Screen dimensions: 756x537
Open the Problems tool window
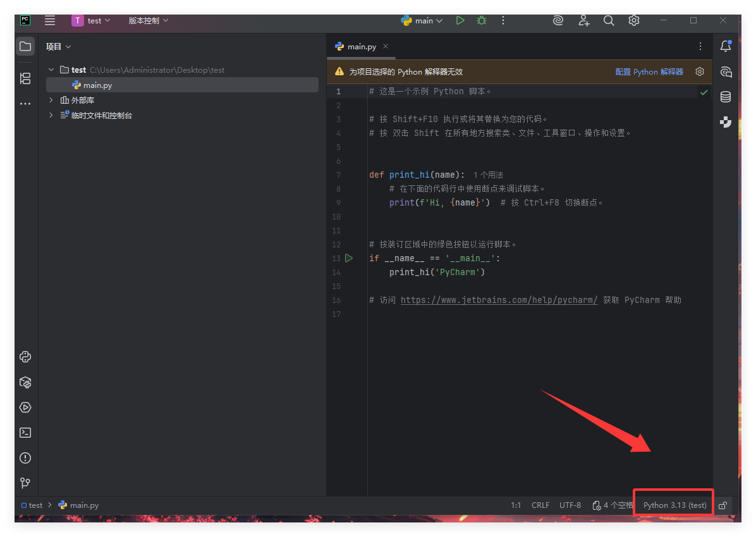point(25,458)
